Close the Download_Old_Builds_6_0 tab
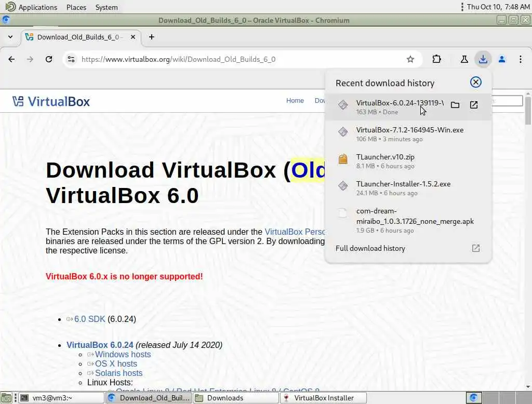532x404 pixels. click(133, 37)
